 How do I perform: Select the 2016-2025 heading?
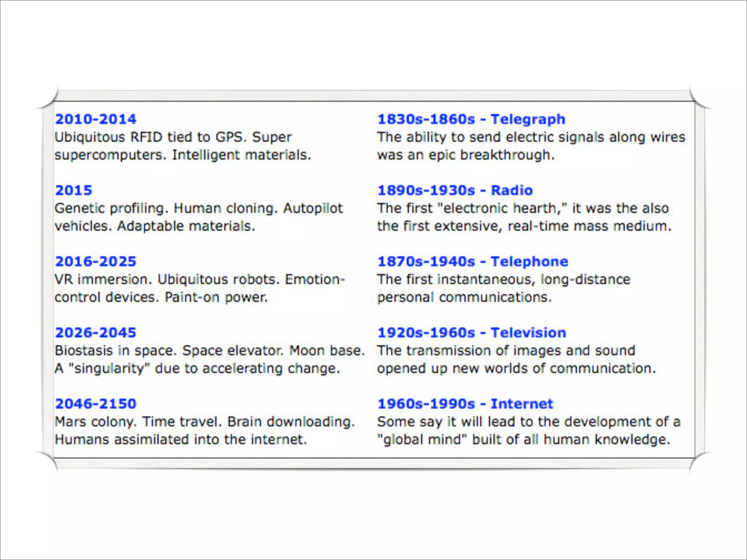click(96, 261)
